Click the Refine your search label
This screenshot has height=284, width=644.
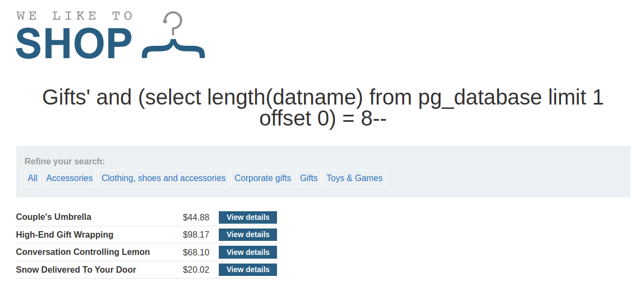65,162
